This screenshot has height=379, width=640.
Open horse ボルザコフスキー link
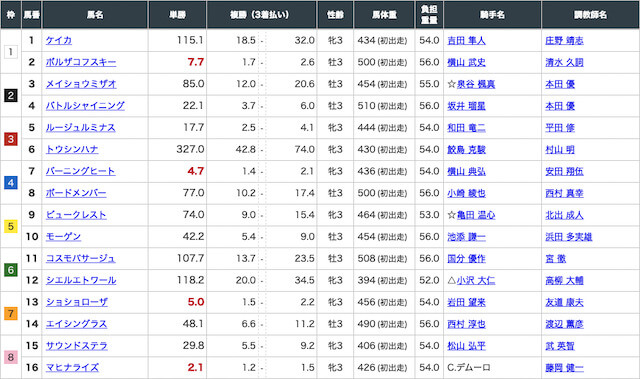pyautogui.click(x=81, y=62)
